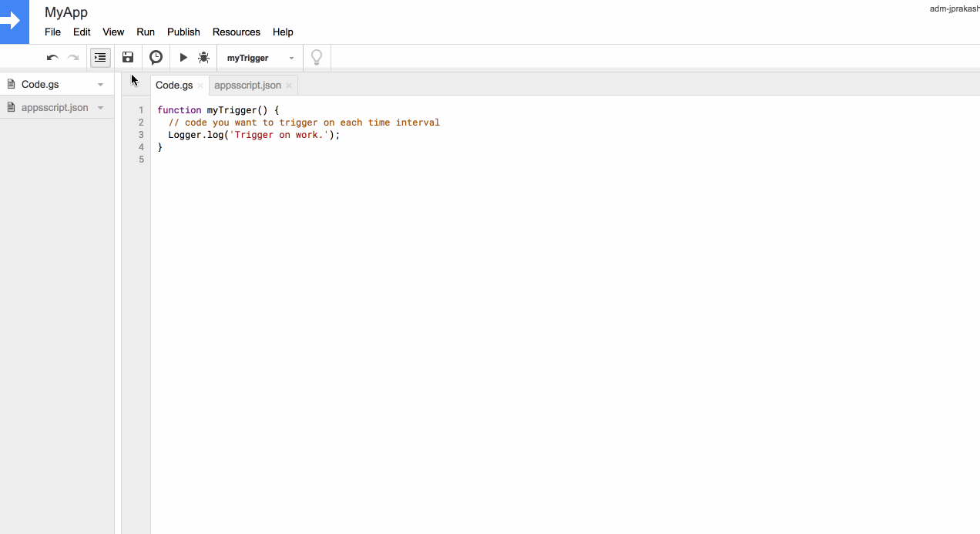Open the Code.gs file options dropdown arrow
The width and height of the screenshot is (980, 534).
tap(100, 83)
